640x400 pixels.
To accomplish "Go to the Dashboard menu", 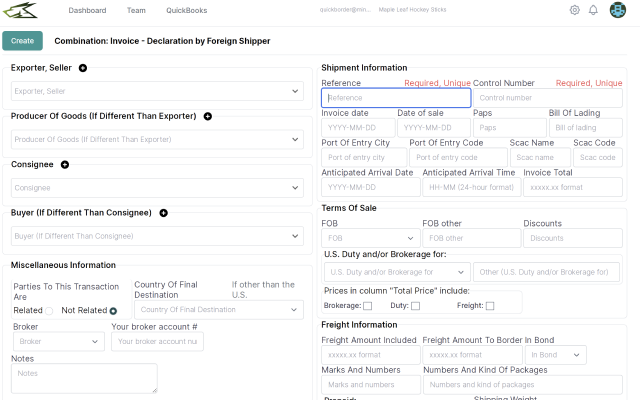I will (87, 10).
